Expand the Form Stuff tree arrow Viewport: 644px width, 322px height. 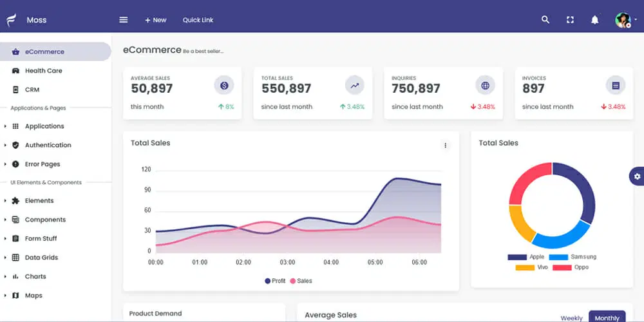coord(5,238)
